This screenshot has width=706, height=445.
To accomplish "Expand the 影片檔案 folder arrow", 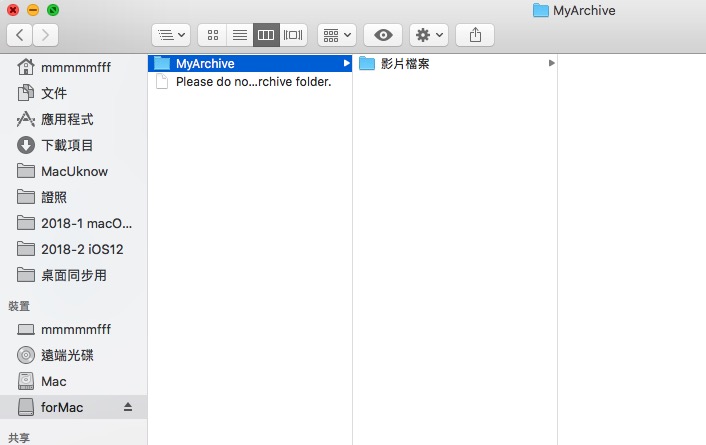I will [551, 64].
